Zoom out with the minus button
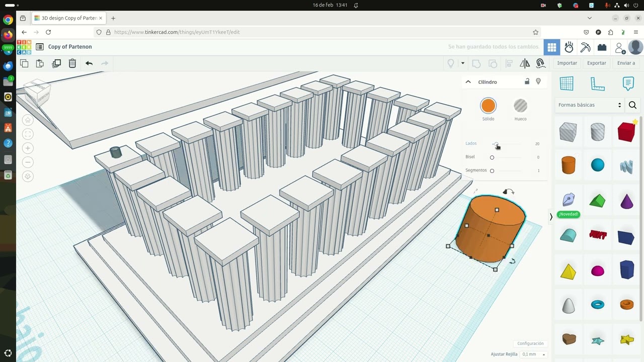Viewport: 644px width, 362px height. pyautogui.click(x=28, y=162)
